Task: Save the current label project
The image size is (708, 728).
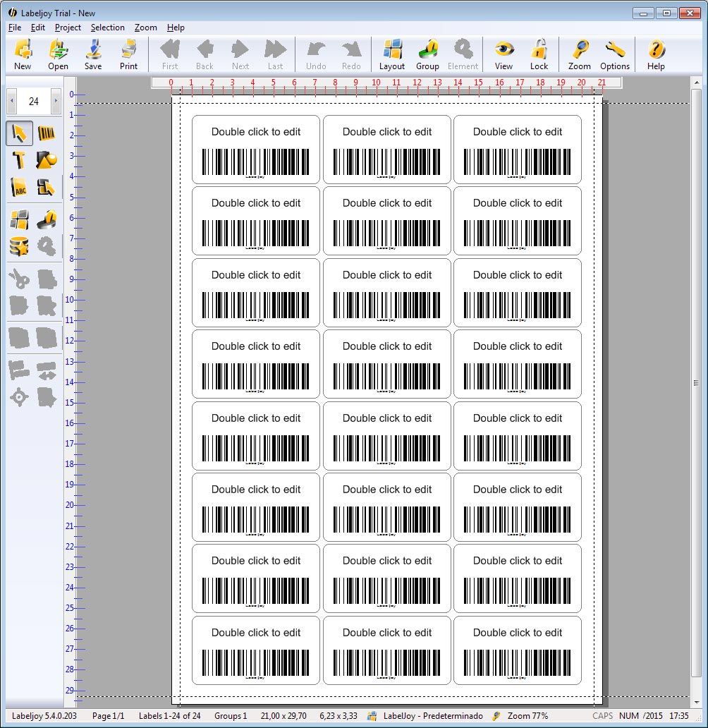Action: pos(93,54)
